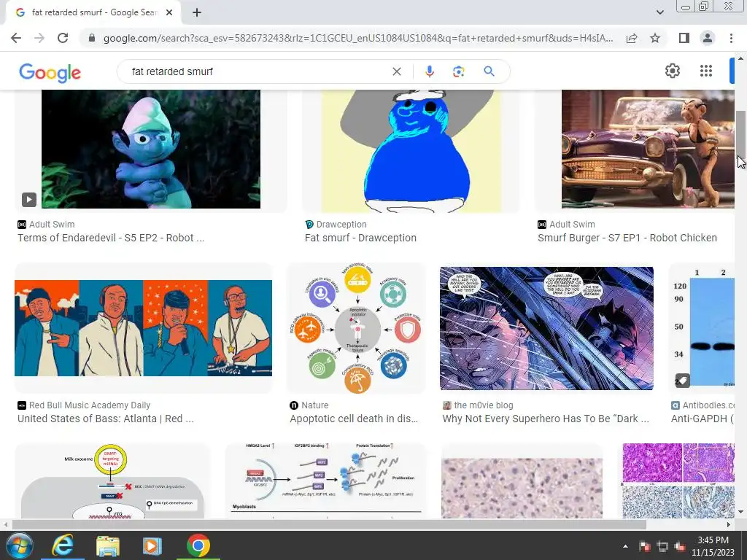Open the Smurf Burger car image
This screenshot has height=560, width=747.
[648, 149]
